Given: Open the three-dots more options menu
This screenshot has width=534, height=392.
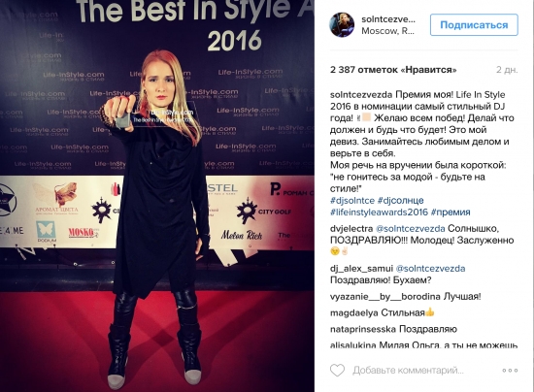Looking at the screenshot, I should (510, 371).
